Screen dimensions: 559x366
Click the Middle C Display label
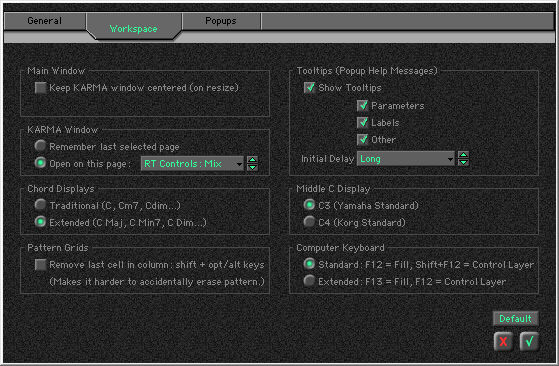pyautogui.click(x=333, y=189)
